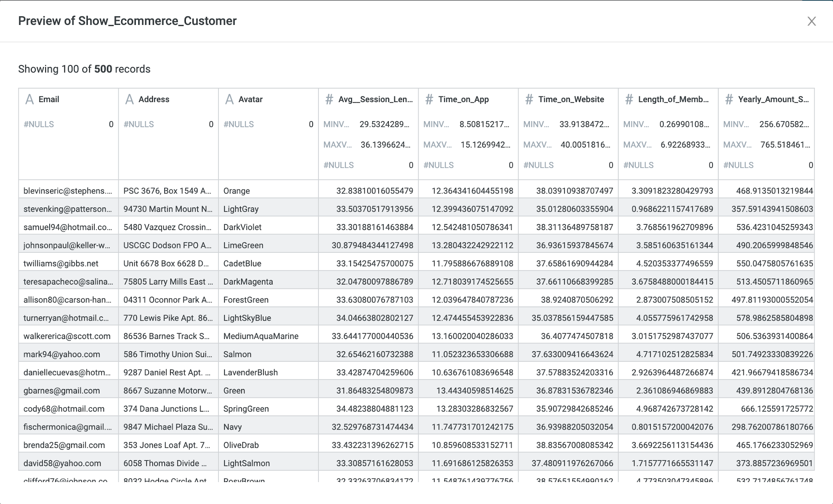The width and height of the screenshot is (833, 504).
Task: Click the yearly amount value 666.125591725772
Action: [x=776, y=409]
